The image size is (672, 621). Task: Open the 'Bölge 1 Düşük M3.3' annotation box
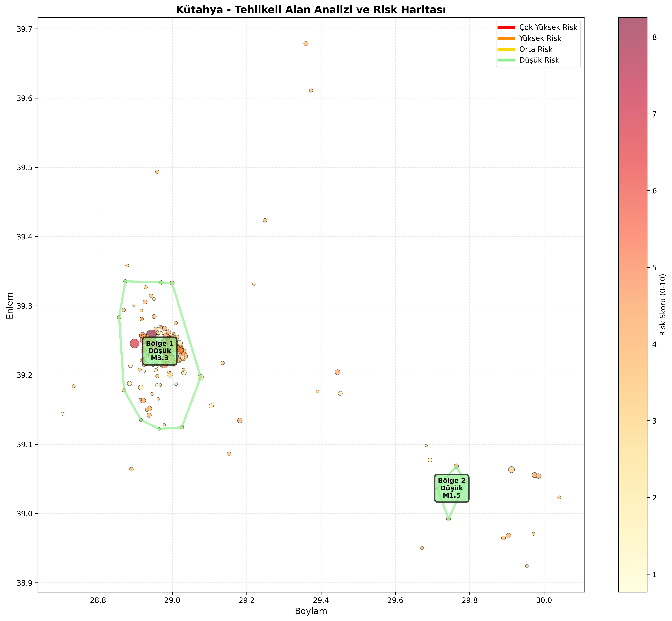(x=160, y=351)
